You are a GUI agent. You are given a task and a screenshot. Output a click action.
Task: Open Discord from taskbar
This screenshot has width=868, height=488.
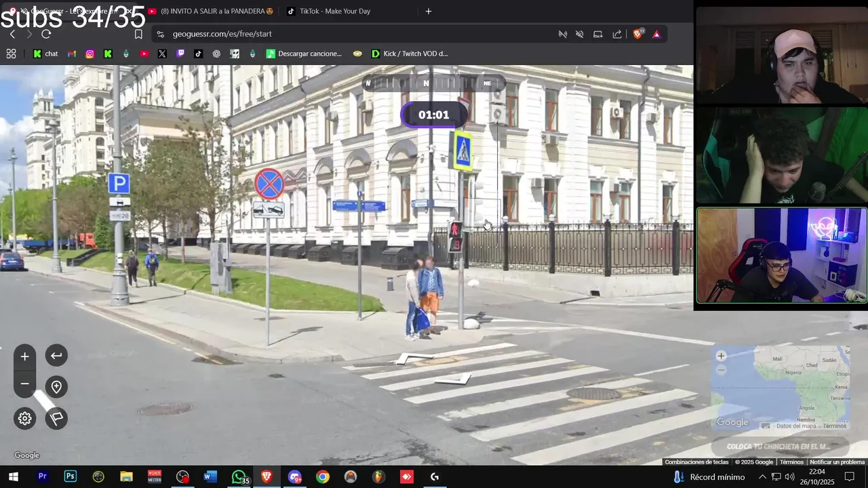pos(294,476)
